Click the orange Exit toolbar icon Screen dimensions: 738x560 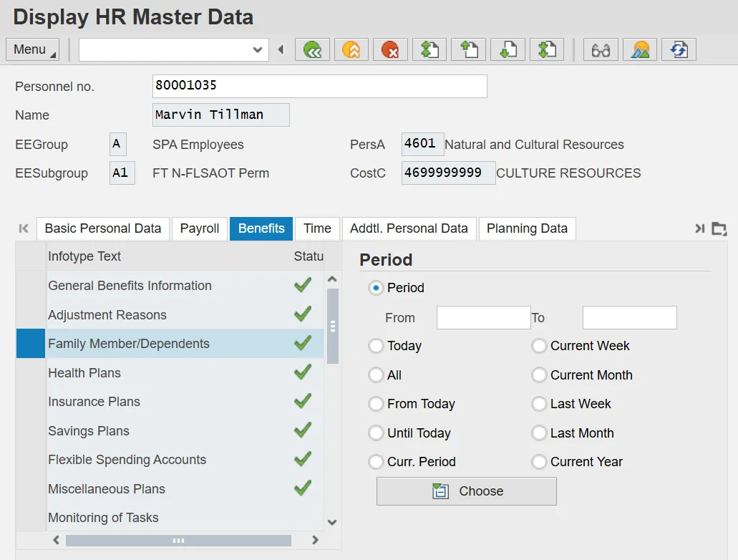click(x=351, y=49)
